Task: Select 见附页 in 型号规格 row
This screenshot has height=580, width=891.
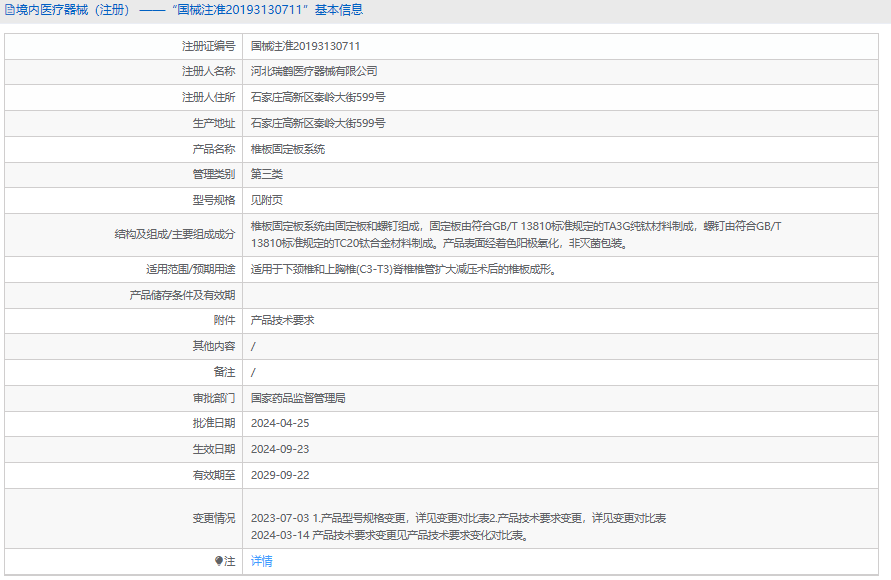Action: [267, 200]
